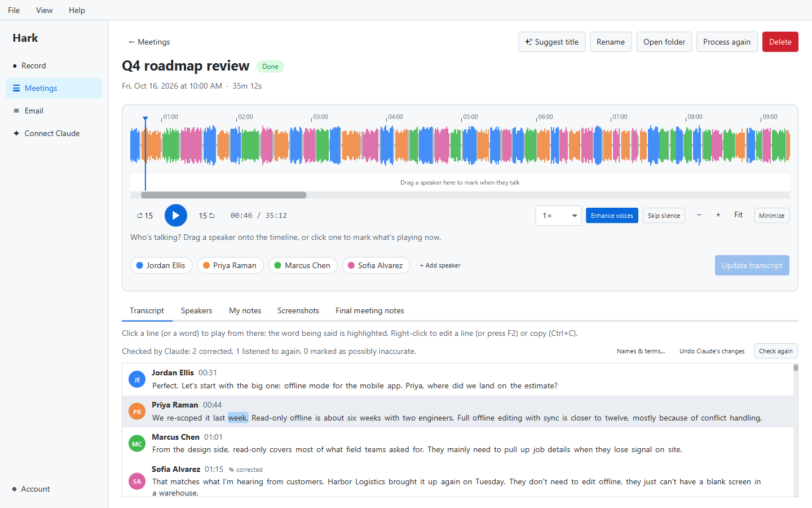The height and width of the screenshot is (508, 812).
Task: Switch to the Screenshots tab
Action: coord(298,310)
